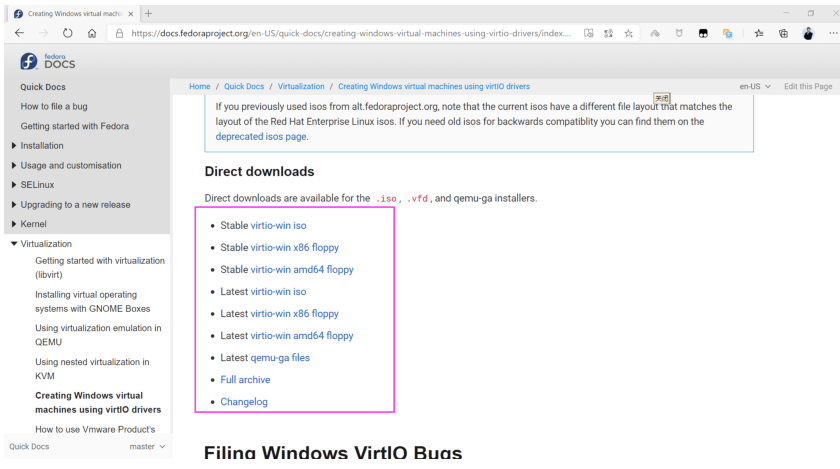The height and width of the screenshot is (469, 840).
Task: Download Latest virtio-win iso
Action: point(279,292)
